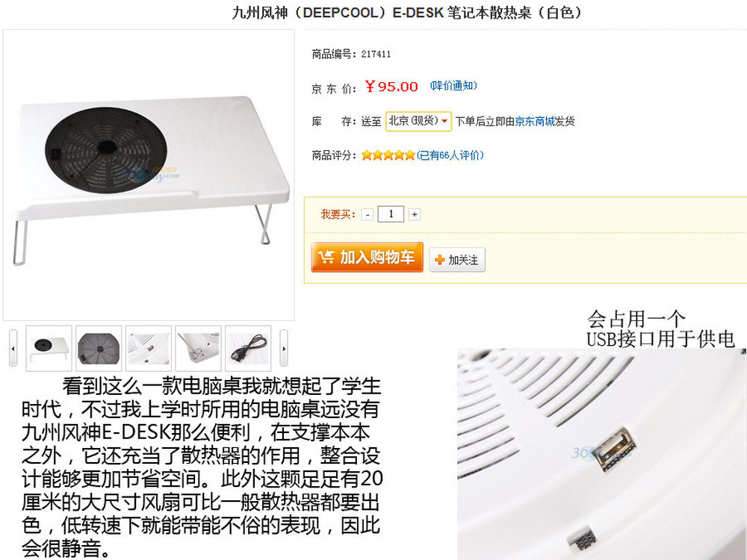View the 已有66人评价 reviews link
The width and height of the screenshot is (747, 560).
450,155
